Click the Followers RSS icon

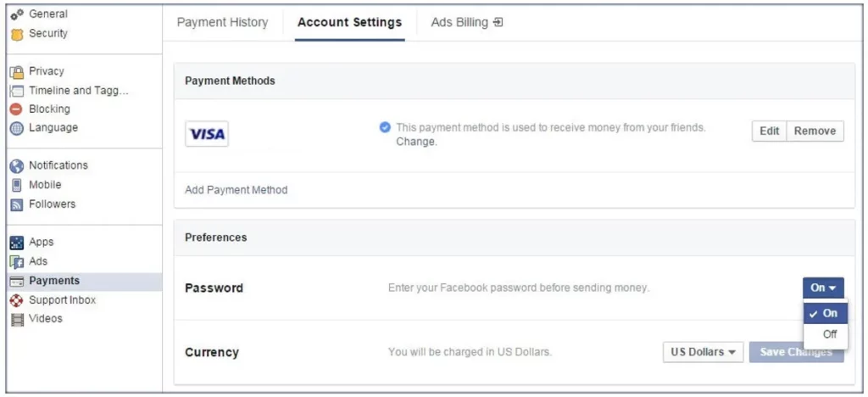click(15, 204)
